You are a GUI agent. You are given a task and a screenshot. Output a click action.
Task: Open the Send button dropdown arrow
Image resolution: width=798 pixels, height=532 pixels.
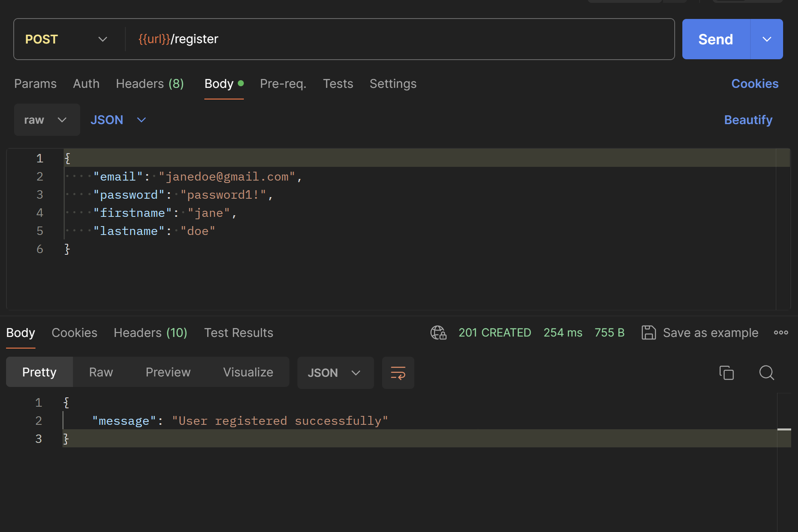(x=767, y=39)
